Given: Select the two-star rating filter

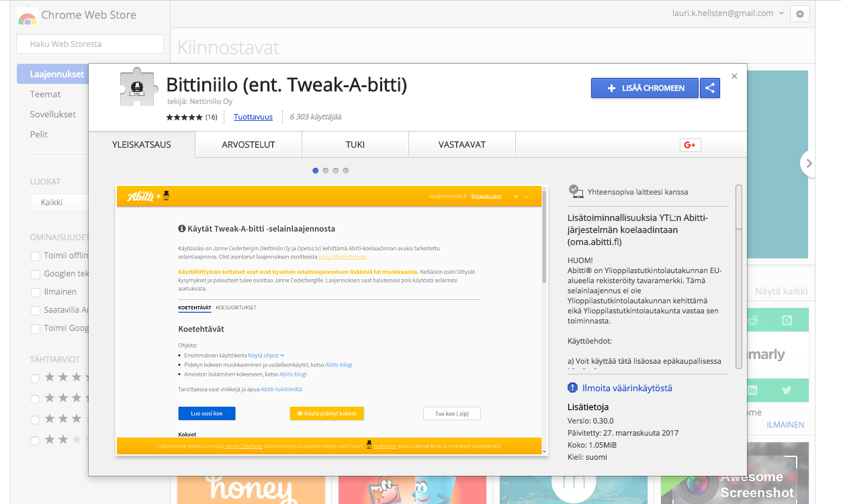Looking at the screenshot, I should [35, 440].
